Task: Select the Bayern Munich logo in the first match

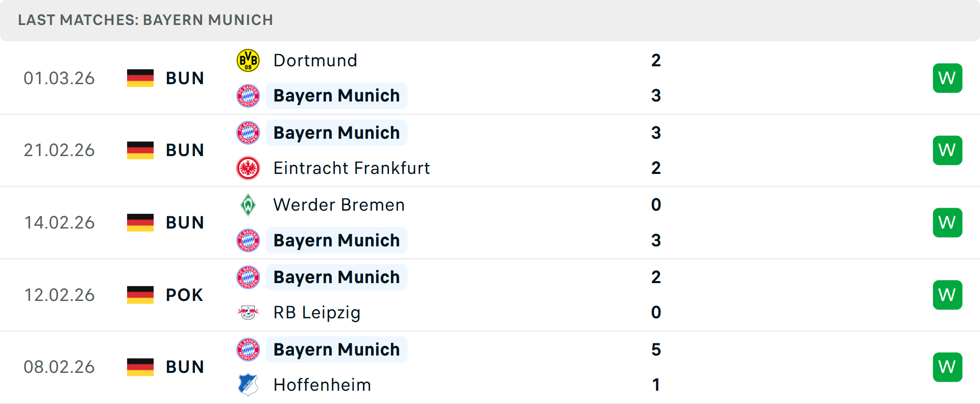Action: [248, 95]
